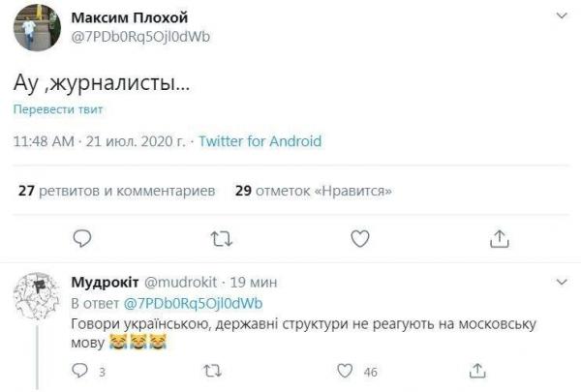Open Максим Плохой's profile avatar
This screenshot has height=392, width=581.
click(37, 27)
